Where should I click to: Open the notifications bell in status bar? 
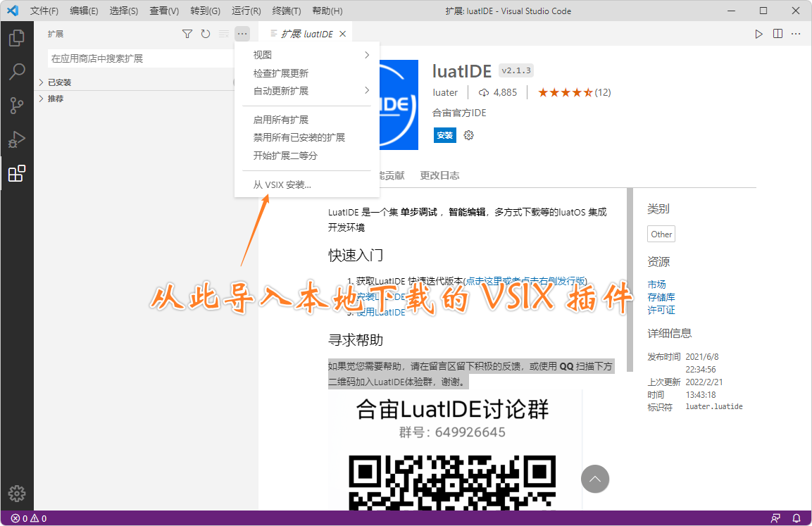coord(797,518)
